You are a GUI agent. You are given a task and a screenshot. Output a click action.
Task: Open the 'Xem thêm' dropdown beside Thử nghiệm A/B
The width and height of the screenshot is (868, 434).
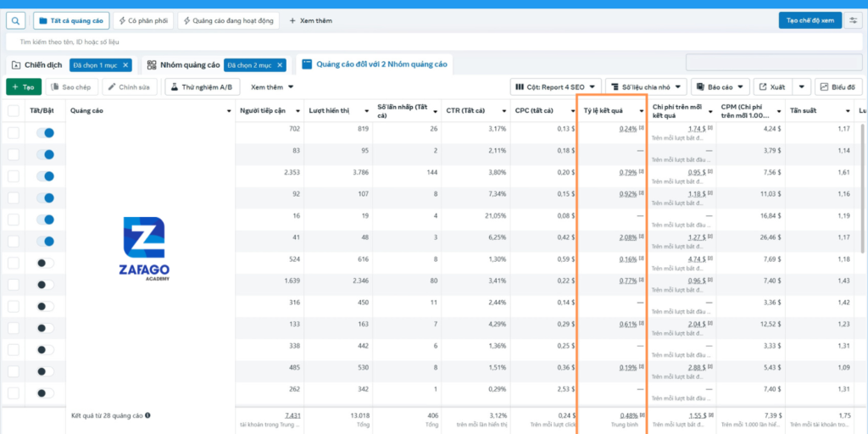tap(272, 87)
